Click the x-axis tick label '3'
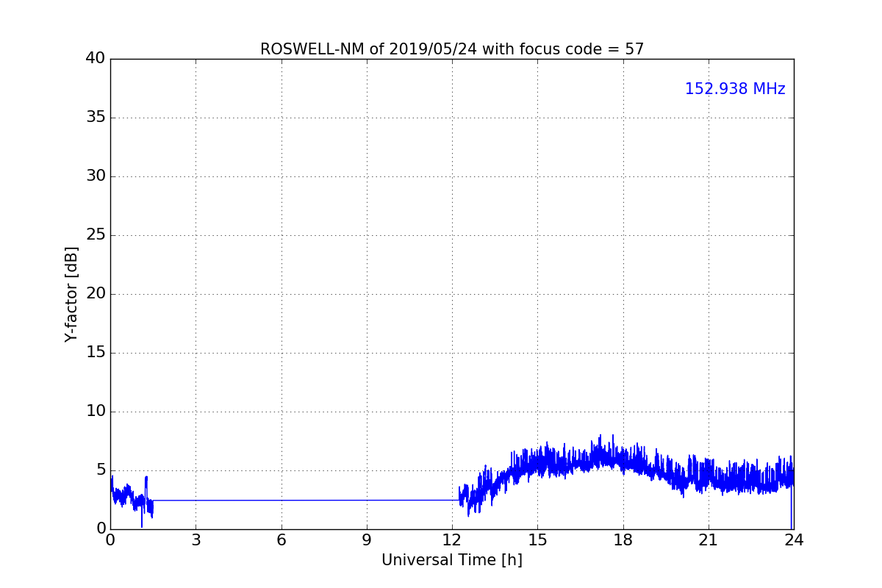 tap(196, 540)
